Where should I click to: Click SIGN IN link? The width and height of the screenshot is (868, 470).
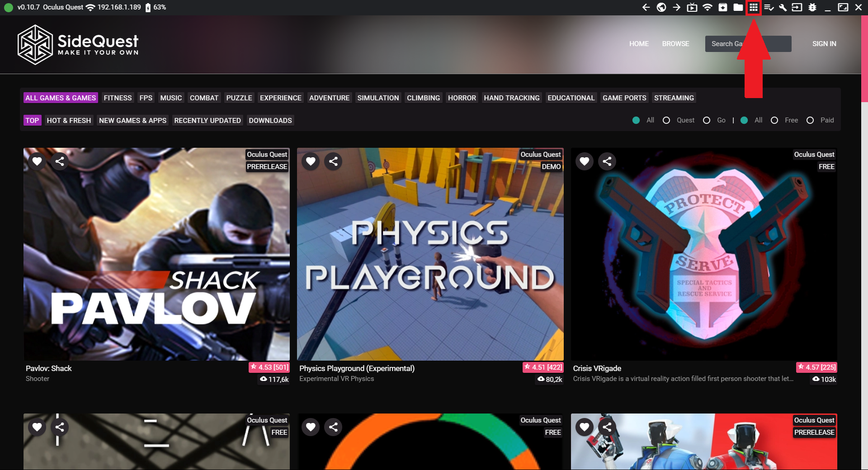[824, 44]
